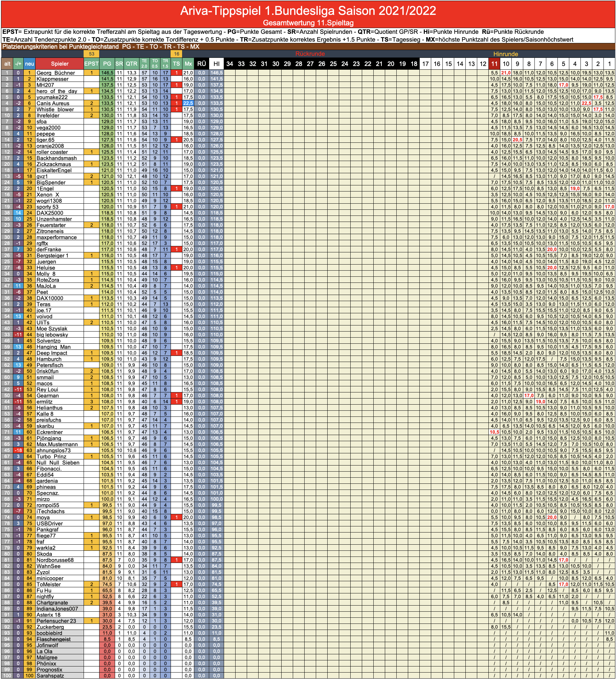Image resolution: width=616 pixels, height=680 pixels.
Task: Click the 'TS' column header
Action: coord(176,64)
